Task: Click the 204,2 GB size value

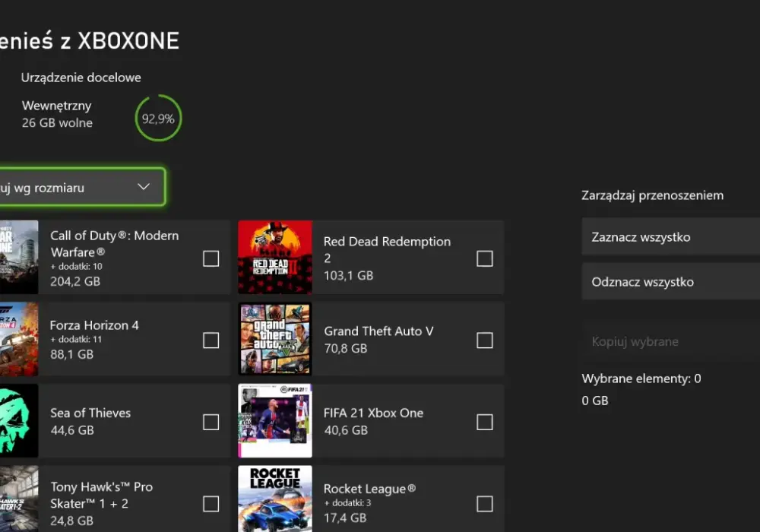Action: click(75, 281)
